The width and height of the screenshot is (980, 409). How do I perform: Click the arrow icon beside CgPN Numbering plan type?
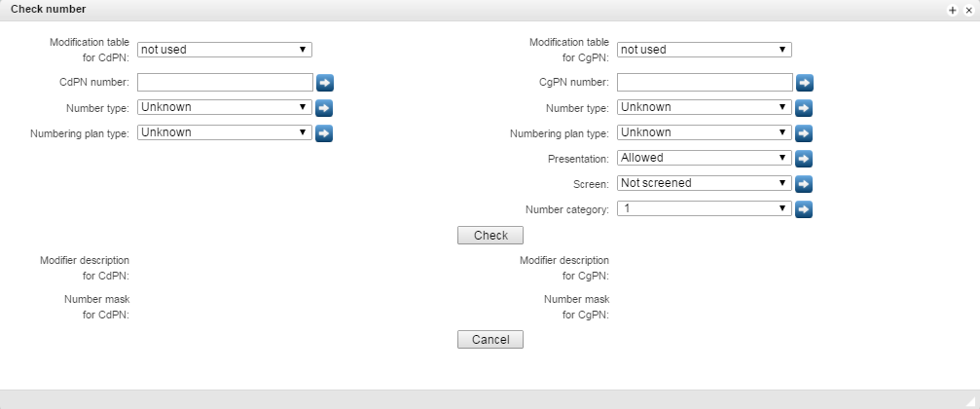click(x=804, y=132)
